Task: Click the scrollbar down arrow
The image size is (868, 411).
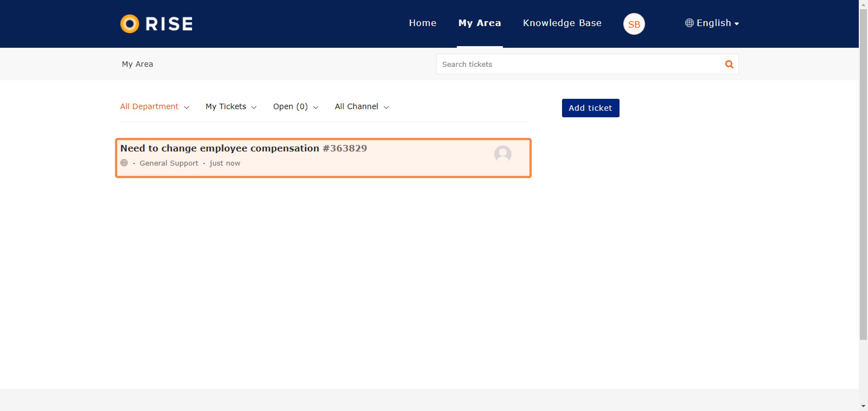Action: click(x=863, y=406)
